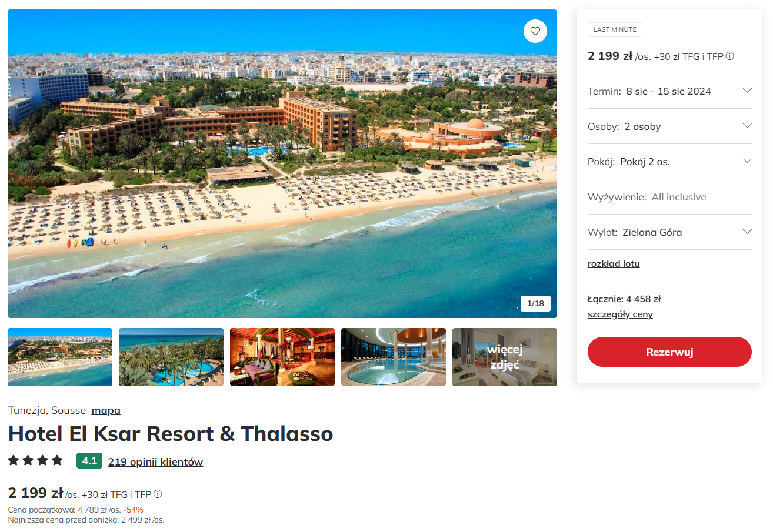Open the mapa link next to Sousse
This screenshot has width=773, height=532.
point(106,410)
